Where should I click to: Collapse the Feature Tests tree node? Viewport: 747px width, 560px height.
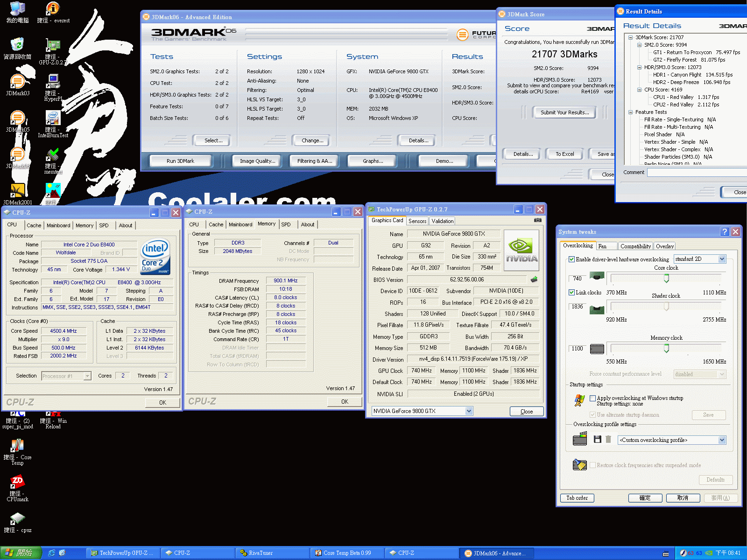630,112
